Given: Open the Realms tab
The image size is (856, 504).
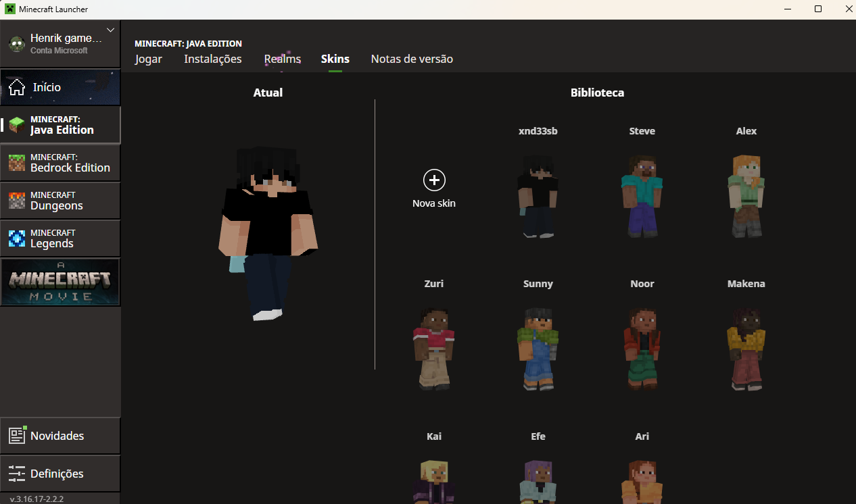Looking at the screenshot, I should point(283,59).
